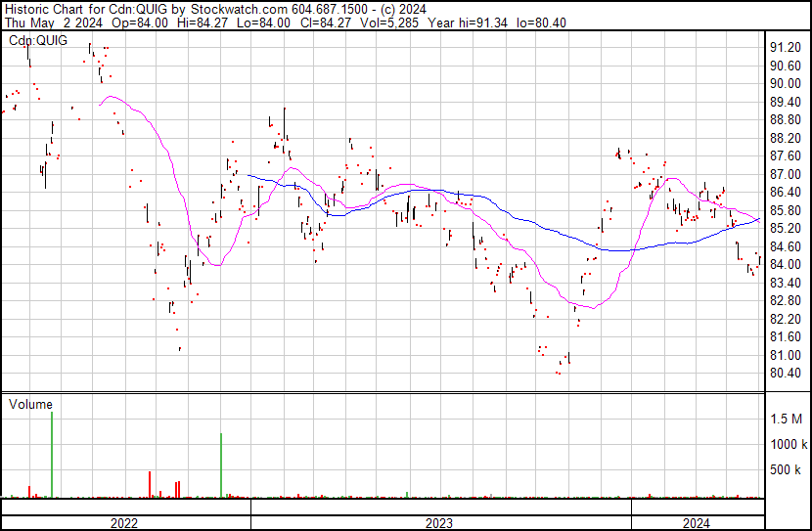Click the 91.20 price axis label
This screenshot has height=531, width=812.
[x=786, y=47]
